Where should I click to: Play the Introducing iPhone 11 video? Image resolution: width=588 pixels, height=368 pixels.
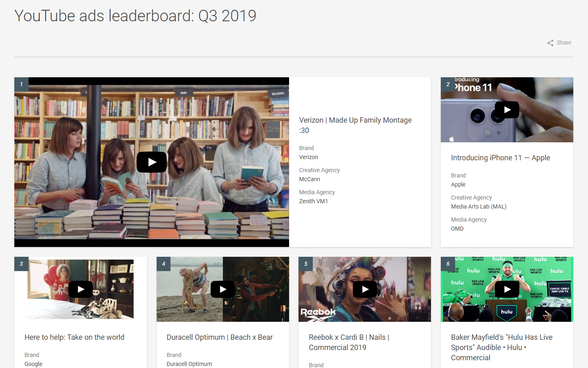(x=507, y=110)
